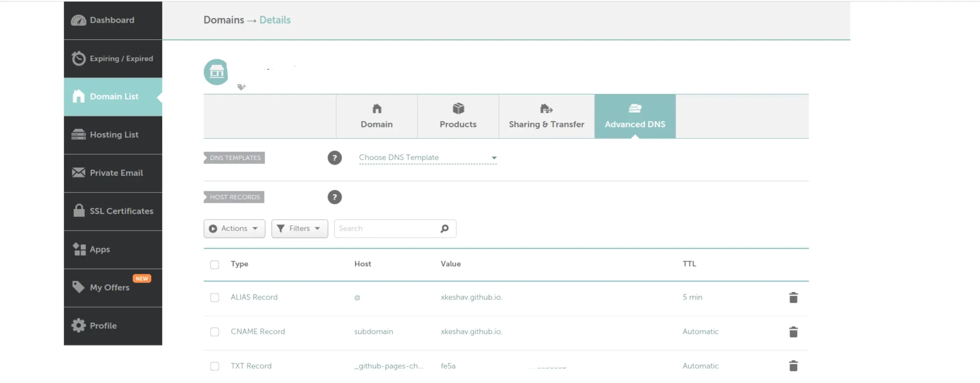Delete the ALIAS Record trash icon
This screenshot has width=980, height=383.
(793, 297)
